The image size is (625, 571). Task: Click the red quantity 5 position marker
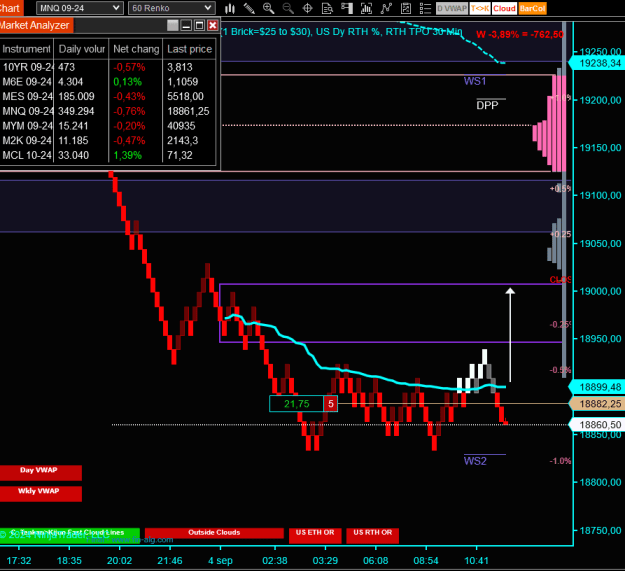330,404
